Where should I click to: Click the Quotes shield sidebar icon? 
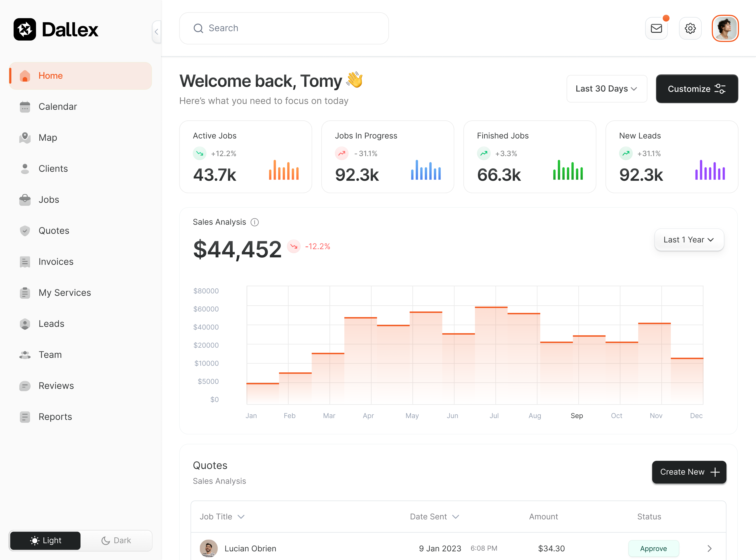click(25, 231)
